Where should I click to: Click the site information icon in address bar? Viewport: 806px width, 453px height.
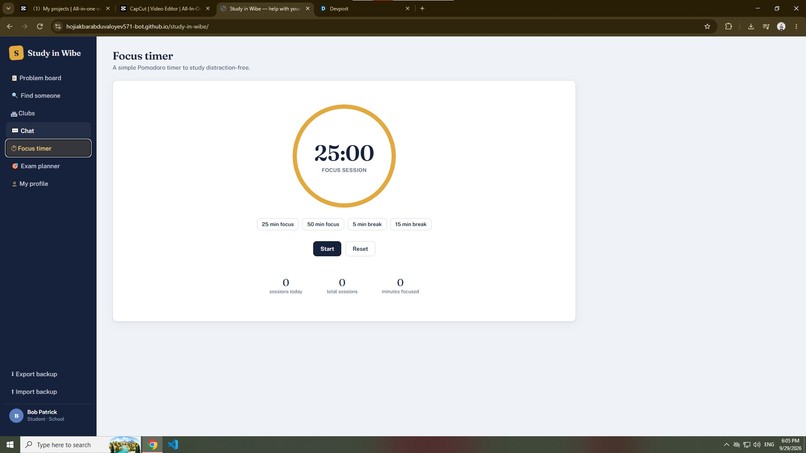click(58, 26)
